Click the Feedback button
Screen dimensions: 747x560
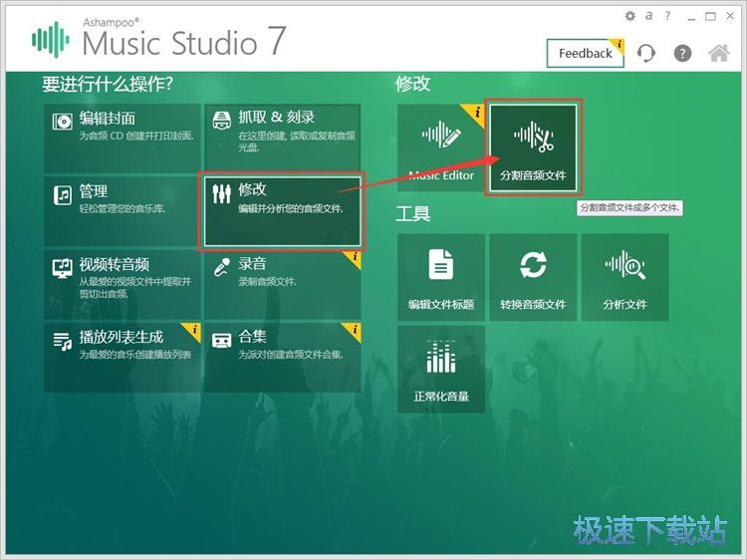pos(585,53)
